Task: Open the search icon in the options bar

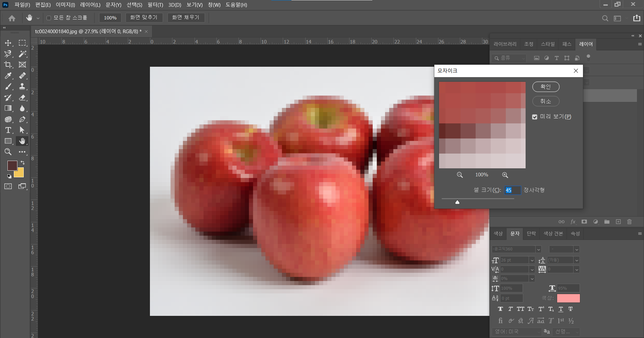Action: (x=605, y=18)
